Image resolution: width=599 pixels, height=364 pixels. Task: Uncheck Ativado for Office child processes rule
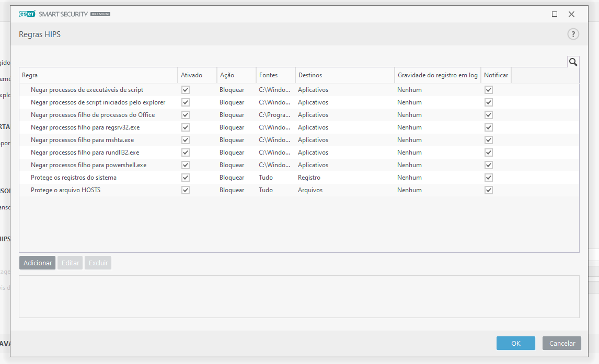[x=186, y=115]
